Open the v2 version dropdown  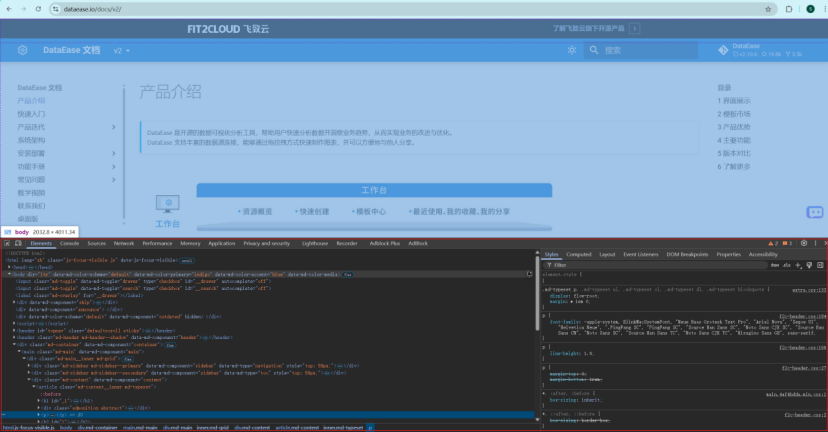[121, 50]
